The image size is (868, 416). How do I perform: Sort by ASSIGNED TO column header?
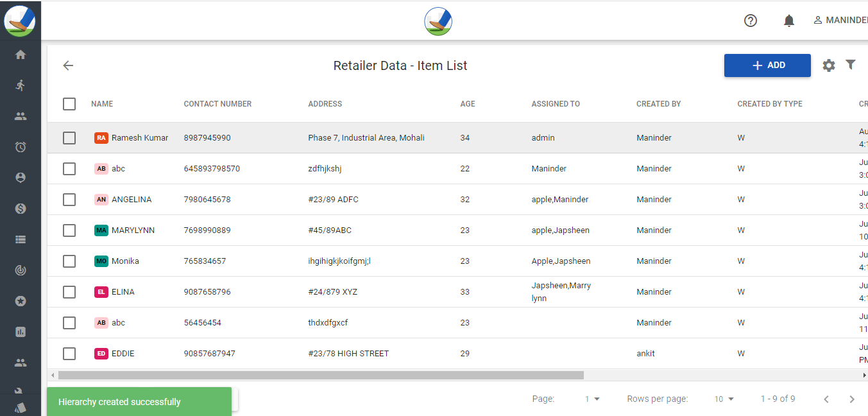click(x=556, y=104)
